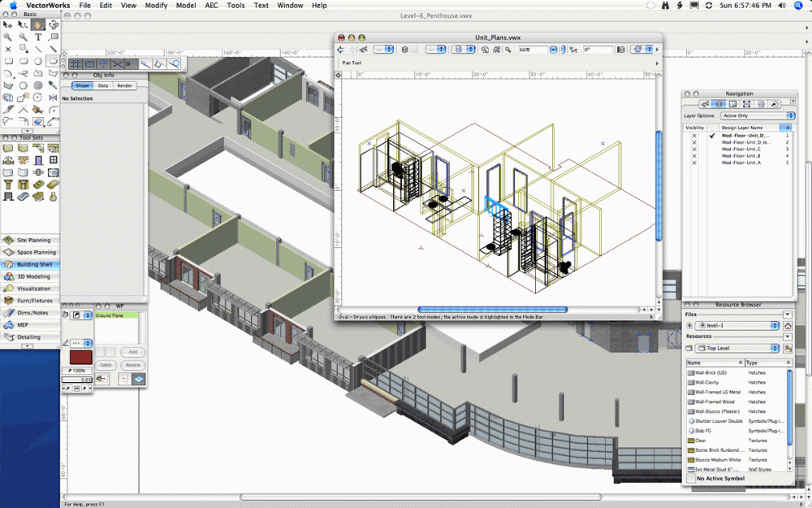Image resolution: width=812 pixels, height=508 pixels.
Task: Toggle visibility of Mod-Floor-Unit_A layer
Action: coord(693,163)
